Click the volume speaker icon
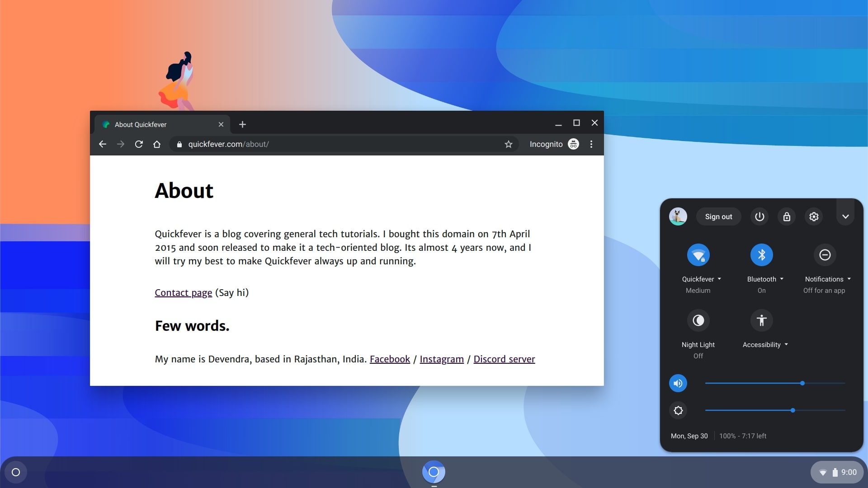 (x=678, y=383)
